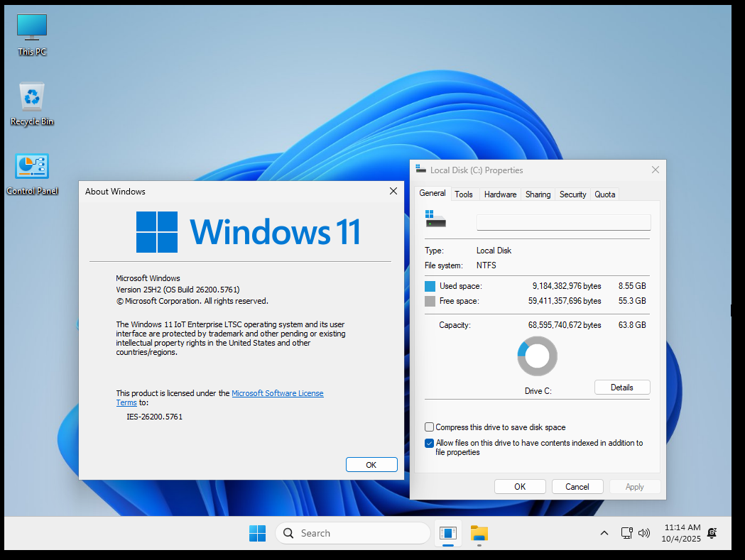The height and width of the screenshot is (560, 745).
Task: Click the Local Disk drive icon in General tab
Action: [435, 219]
